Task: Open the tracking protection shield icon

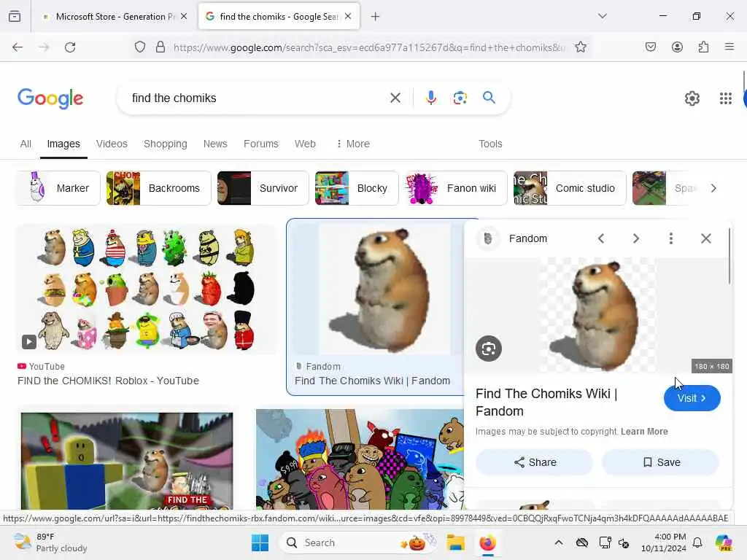Action: click(x=139, y=47)
